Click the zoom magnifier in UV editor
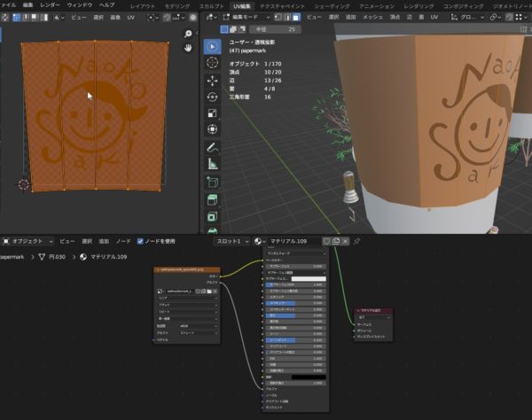Image resolution: width=532 pixels, height=420 pixels. (x=188, y=34)
